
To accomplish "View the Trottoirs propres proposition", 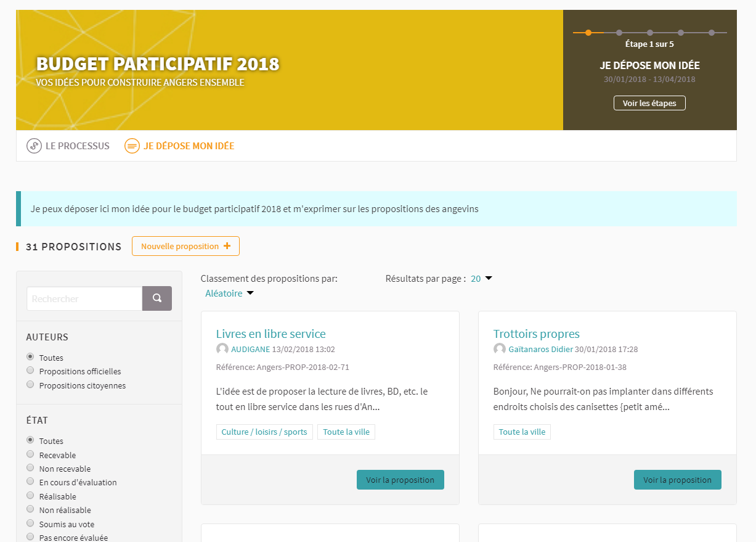I will 678,480.
